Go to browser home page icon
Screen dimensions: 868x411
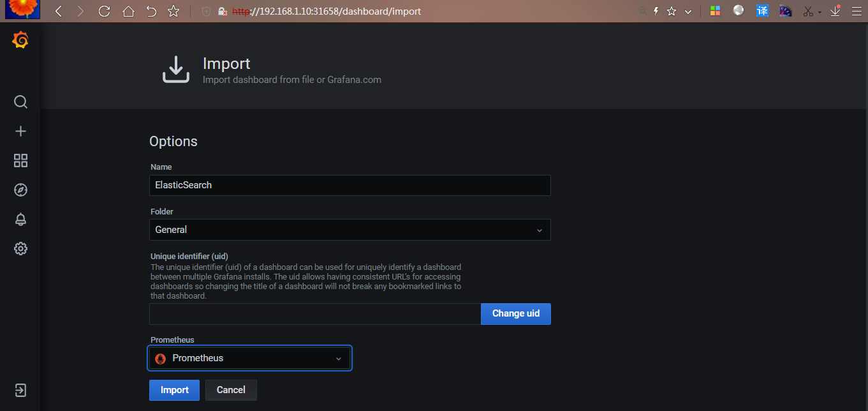(x=128, y=11)
